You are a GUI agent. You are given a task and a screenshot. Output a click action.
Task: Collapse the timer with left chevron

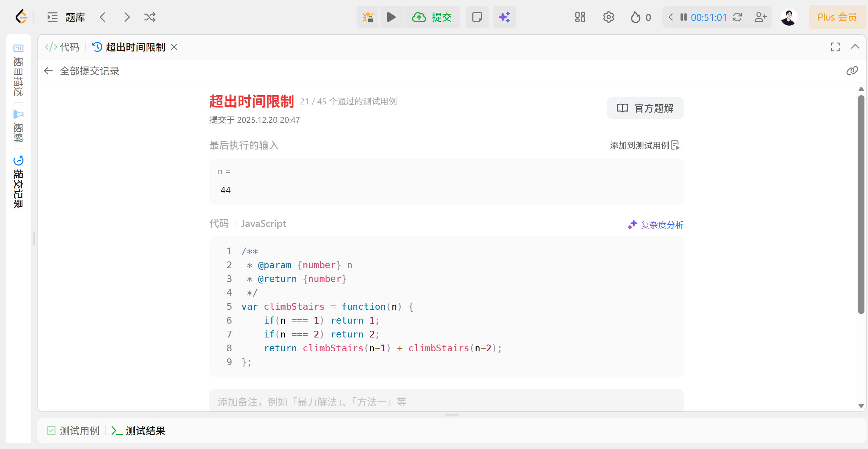pyautogui.click(x=670, y=17)
